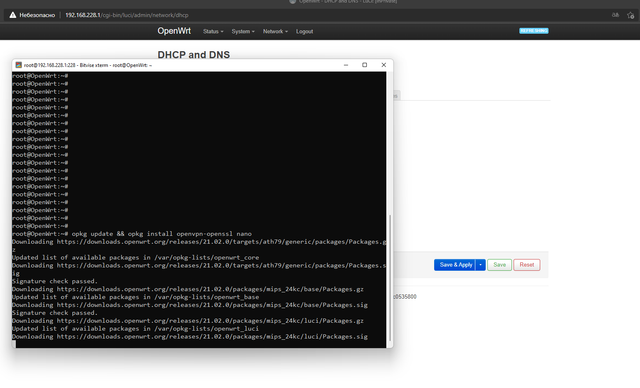Expand the System menu

click(243, 31)
